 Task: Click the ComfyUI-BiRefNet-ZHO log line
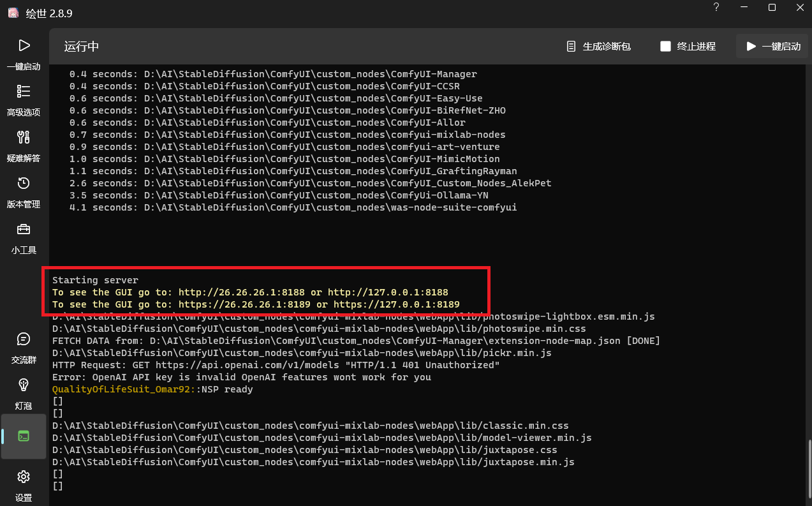coord(288,110)
